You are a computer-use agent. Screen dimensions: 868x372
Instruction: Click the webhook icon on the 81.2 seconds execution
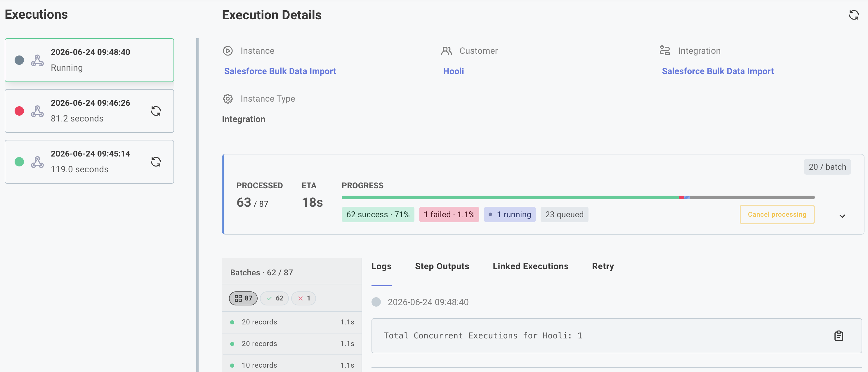pos(37,111)
